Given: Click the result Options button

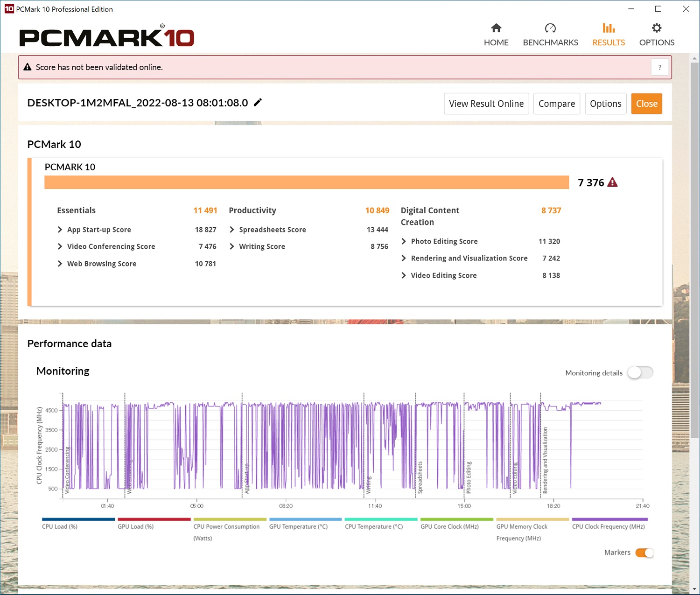Looking at the screenshot, I should (606, 104).
